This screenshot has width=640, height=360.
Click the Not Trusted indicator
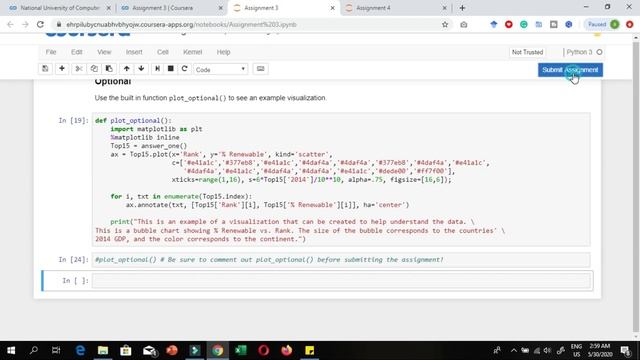(527, 52)
